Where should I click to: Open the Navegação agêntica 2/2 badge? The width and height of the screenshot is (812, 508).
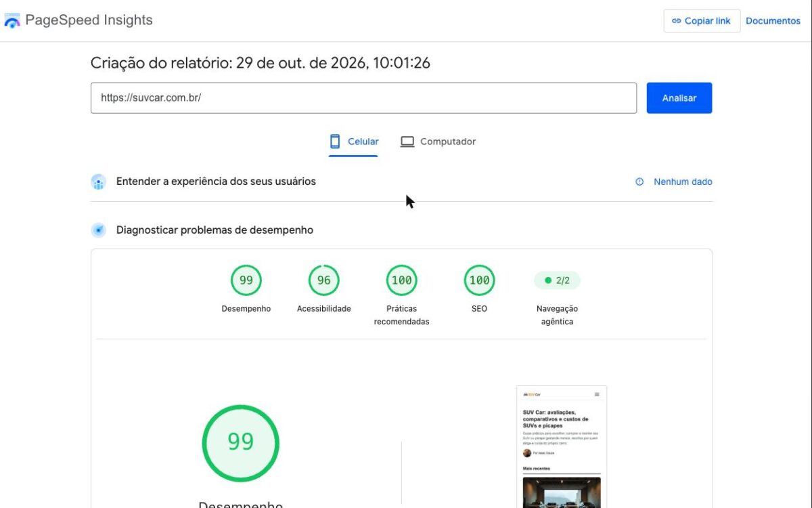click(557, 280)
